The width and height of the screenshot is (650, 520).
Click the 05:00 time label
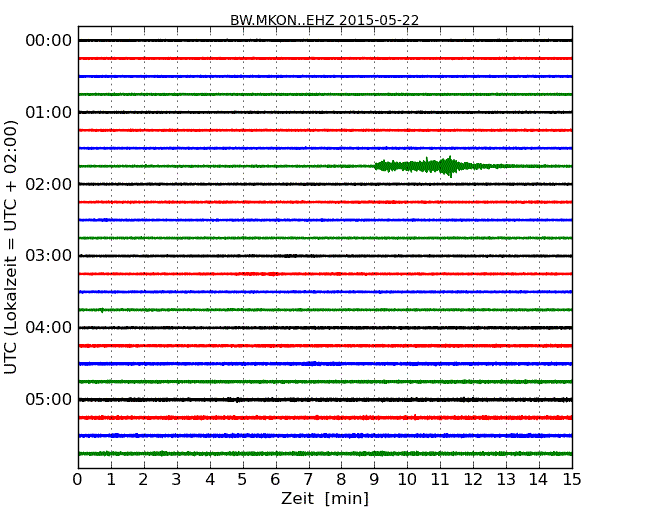tap(49, 399)
